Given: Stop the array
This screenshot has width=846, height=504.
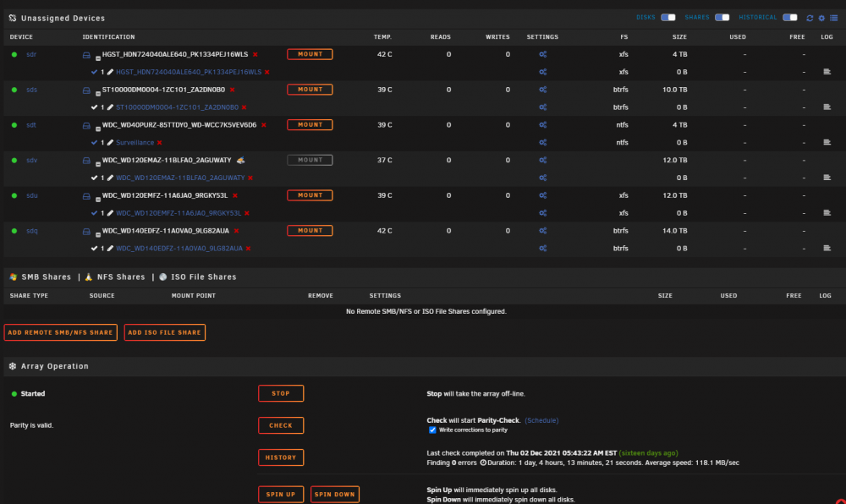Looking at the screenshot, I should [281, 393].
